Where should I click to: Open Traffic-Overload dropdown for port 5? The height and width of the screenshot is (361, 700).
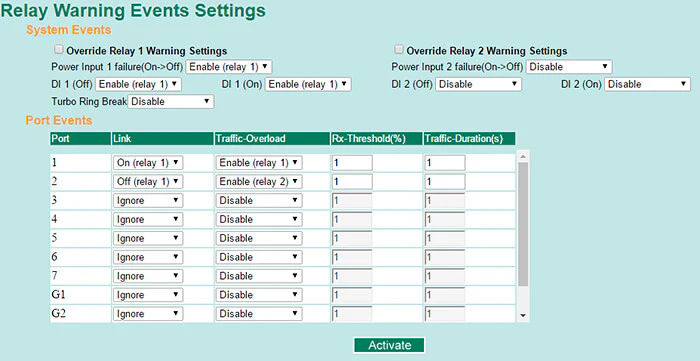tap(259, 238)
